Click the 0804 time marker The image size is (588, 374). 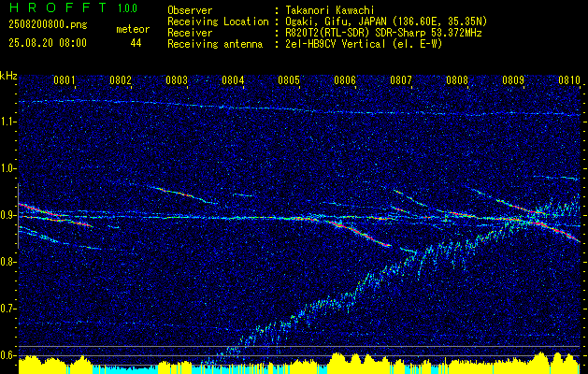(233, 79)
